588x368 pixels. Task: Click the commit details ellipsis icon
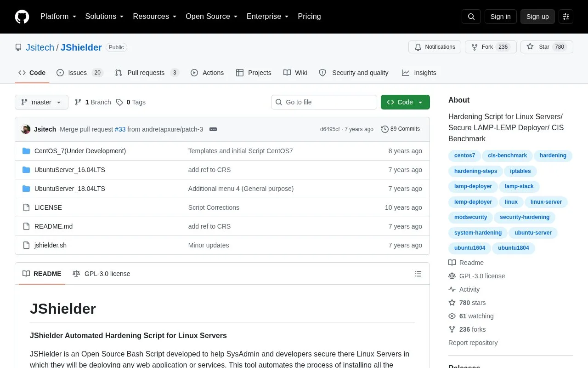pos(213,129)
